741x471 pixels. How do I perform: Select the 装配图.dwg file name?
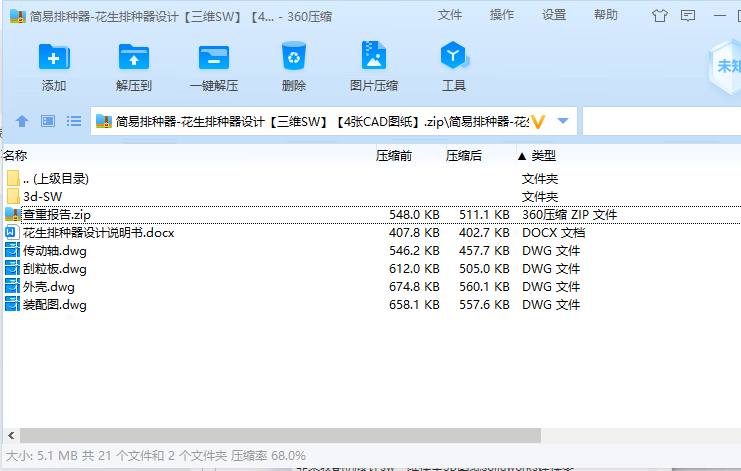pyautogui.click(x=55, y=304)
